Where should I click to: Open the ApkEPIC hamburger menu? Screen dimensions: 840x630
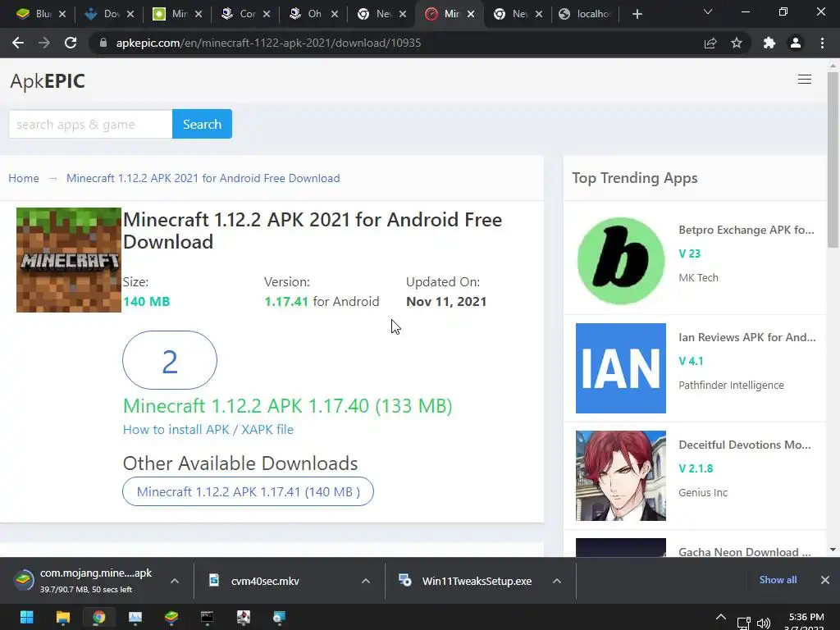coord(804,80)
